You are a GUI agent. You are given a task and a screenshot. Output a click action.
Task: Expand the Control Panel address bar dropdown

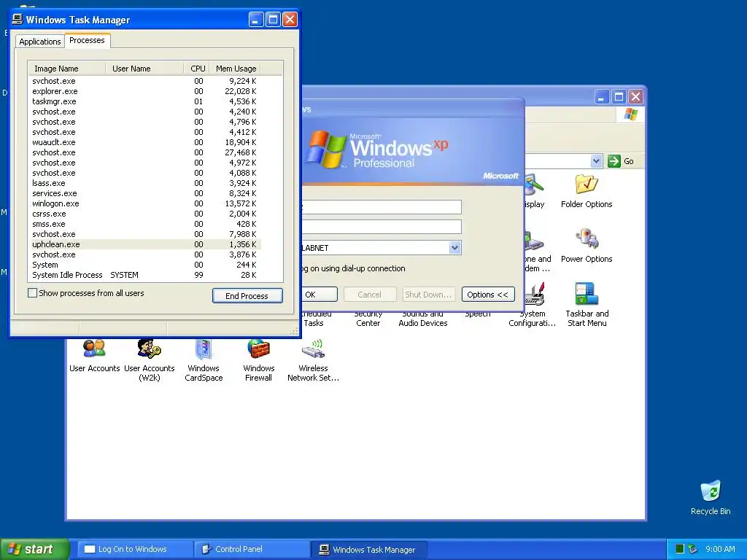[x=596, y=161]
